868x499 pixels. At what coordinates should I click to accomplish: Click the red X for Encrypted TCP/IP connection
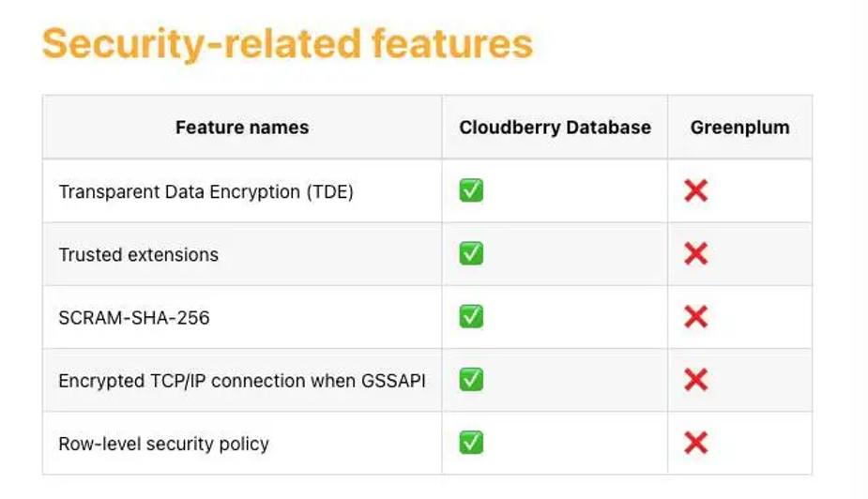tap(696, 380)
